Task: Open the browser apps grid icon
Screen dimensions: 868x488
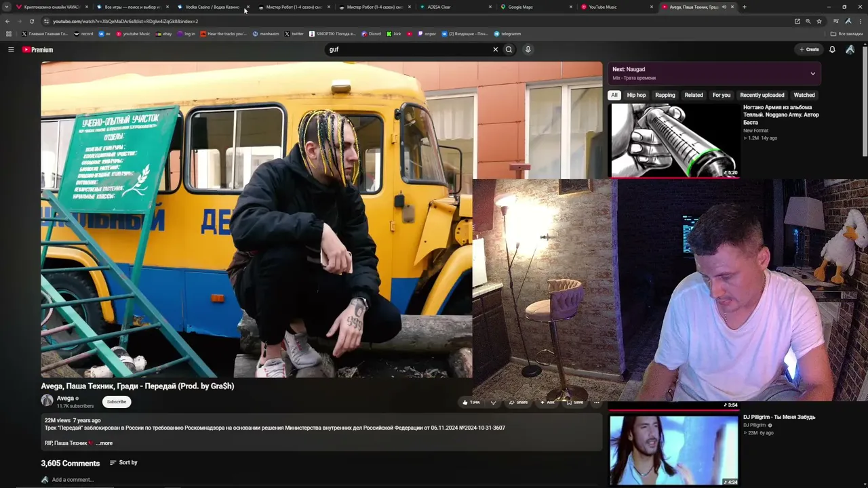Action: click(9, 34)
